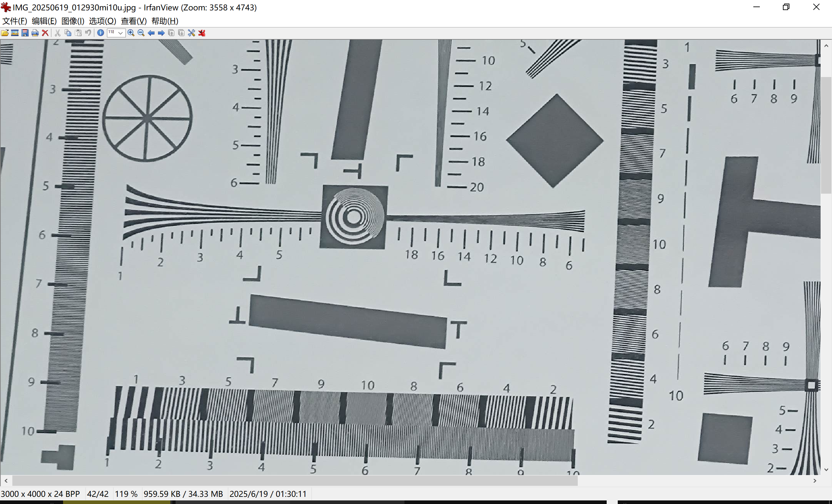Click the Copy icon in toolbar

68,33
